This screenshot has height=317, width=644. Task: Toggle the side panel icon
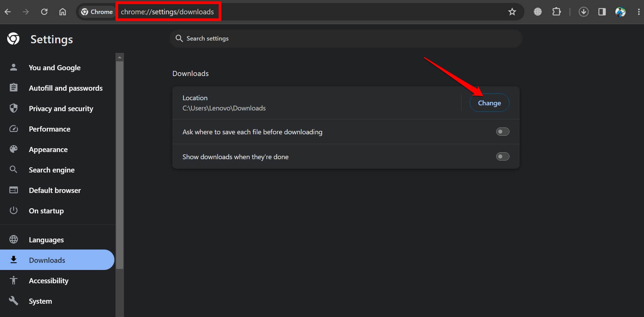(602, 12)
